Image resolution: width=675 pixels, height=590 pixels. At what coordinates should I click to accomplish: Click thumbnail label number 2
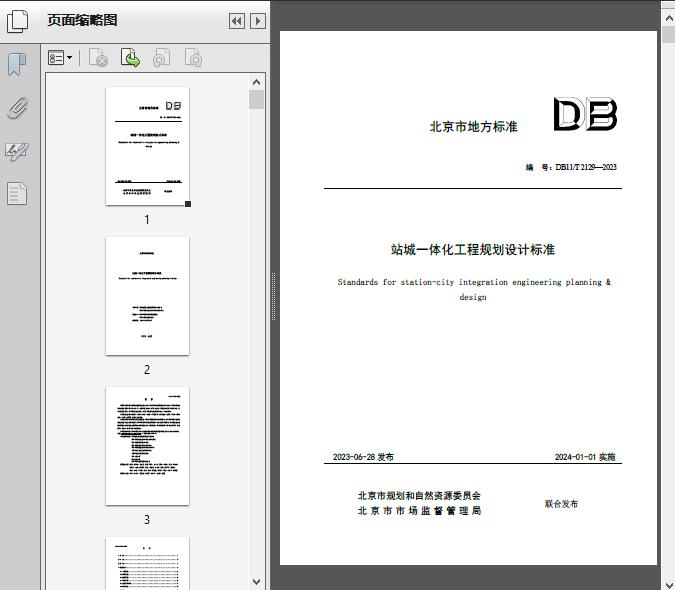point(147,370)
